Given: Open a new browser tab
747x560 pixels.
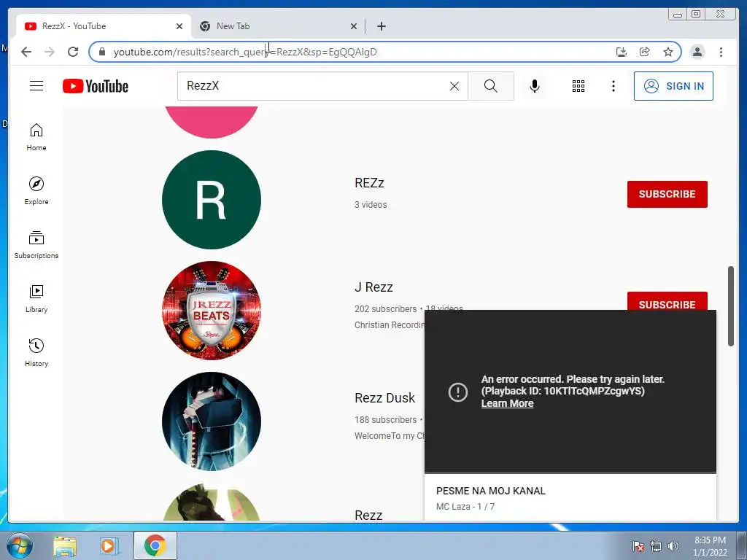Looking at the screenshot, I should pos(381,26).
